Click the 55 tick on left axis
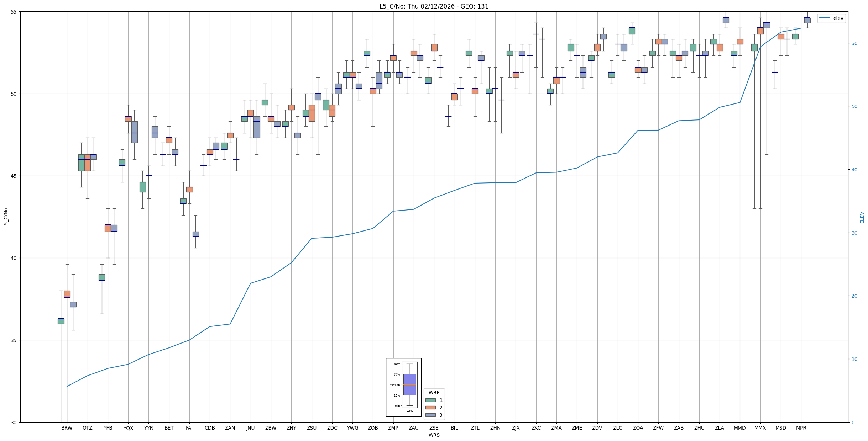Image resolution: width=868 pixels, height=441 pixels. point(14,12)
